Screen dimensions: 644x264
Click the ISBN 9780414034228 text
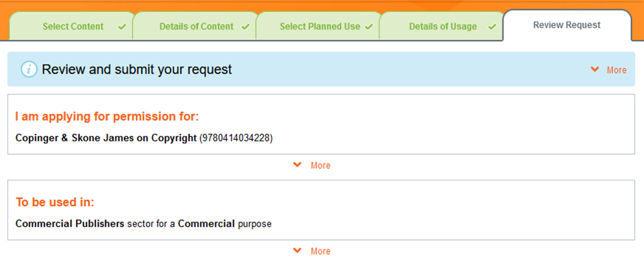coord(236,138)
